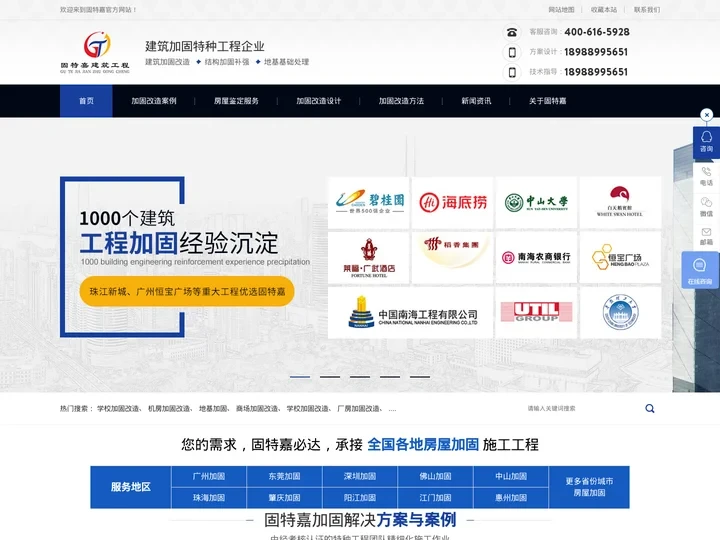This screenshot has width=720, height=540.
Task: Select the second carousel slide indicator
Action: point(330,377)
